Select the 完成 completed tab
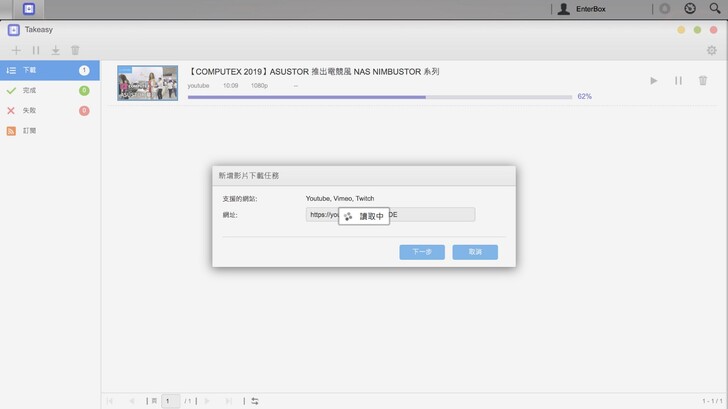The image size is (728, 409). coord(50,91)
